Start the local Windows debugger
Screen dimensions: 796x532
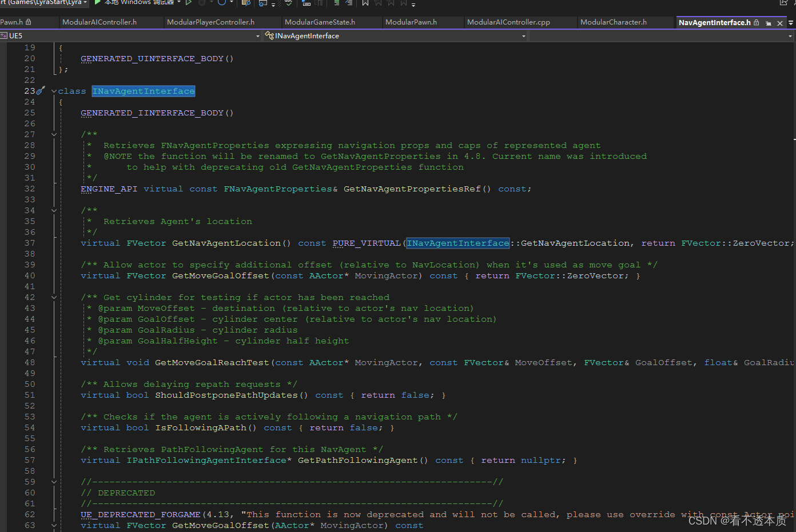click(x=134, y=2)
